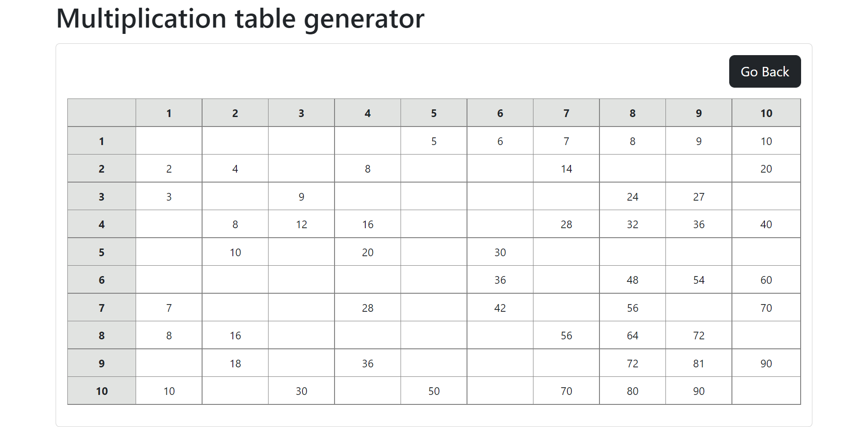Select the cell containing 30 in row 5
The image size is (868, 427).
click(500, 252)
